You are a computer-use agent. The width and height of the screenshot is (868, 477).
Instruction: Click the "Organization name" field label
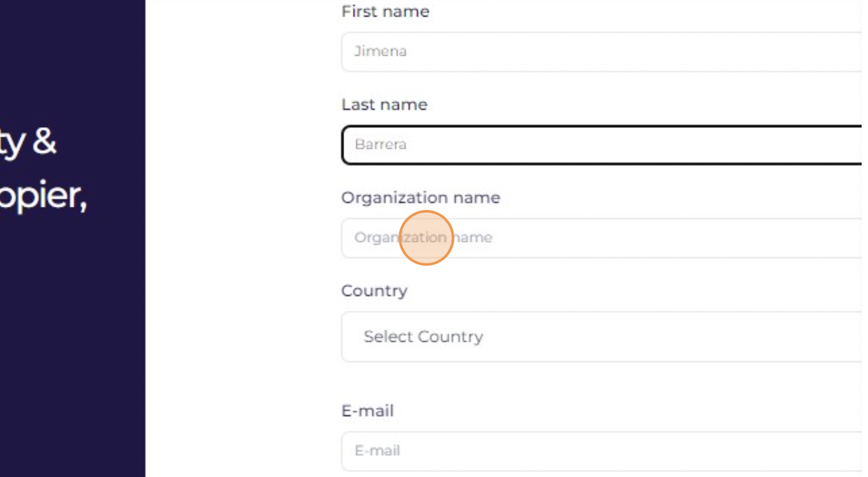[x=421, y=197]
